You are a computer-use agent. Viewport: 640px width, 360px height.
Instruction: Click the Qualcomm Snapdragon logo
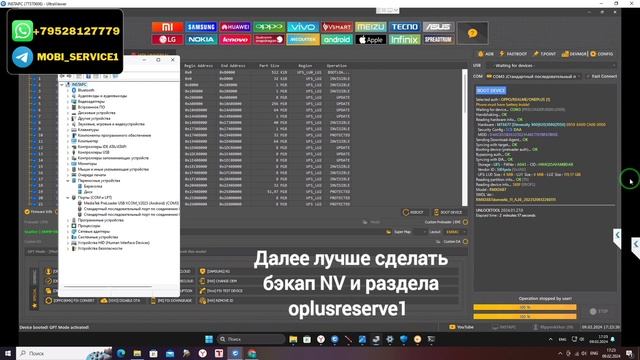pos(269,40)
